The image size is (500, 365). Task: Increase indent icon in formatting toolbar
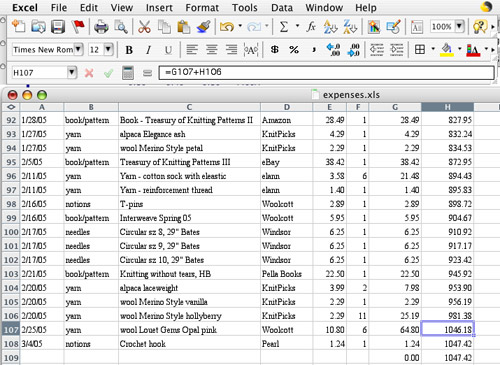(397, 50)
